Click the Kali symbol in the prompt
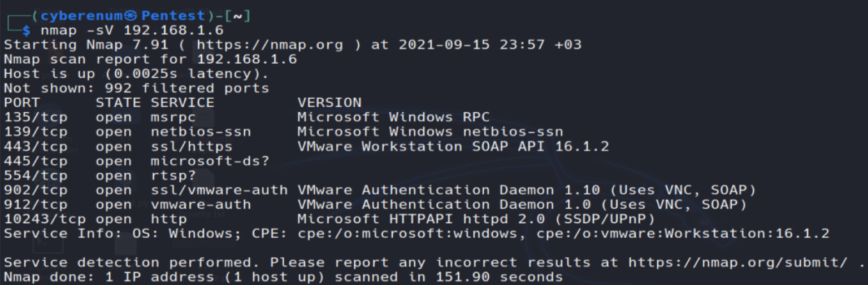The image size is (868, 285). (131, 16)
